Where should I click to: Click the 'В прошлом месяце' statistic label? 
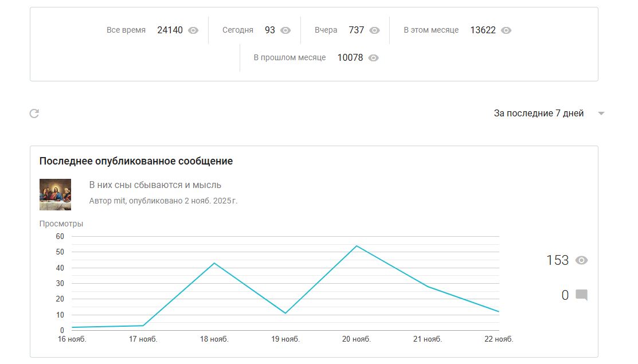tap(289, 58)
